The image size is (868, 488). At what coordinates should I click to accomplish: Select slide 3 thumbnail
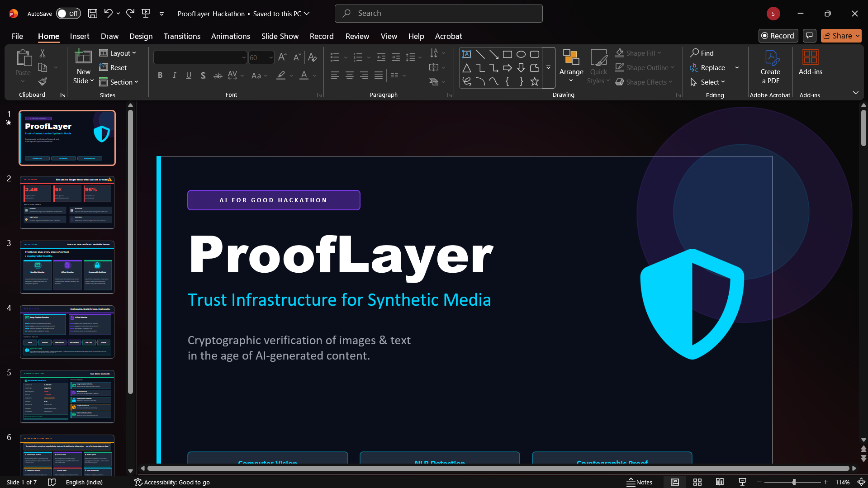67,267
